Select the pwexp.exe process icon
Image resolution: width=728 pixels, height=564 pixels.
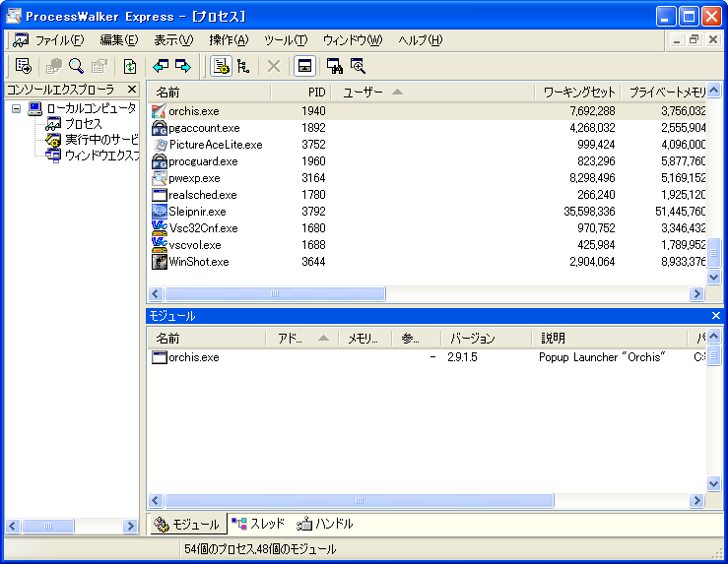159,178
